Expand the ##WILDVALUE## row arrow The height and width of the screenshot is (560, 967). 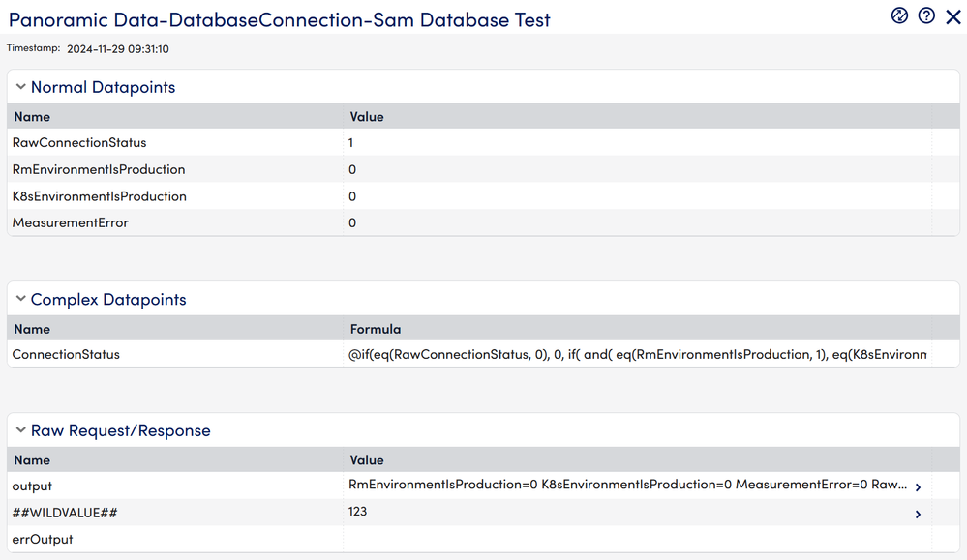pos(918,514)
